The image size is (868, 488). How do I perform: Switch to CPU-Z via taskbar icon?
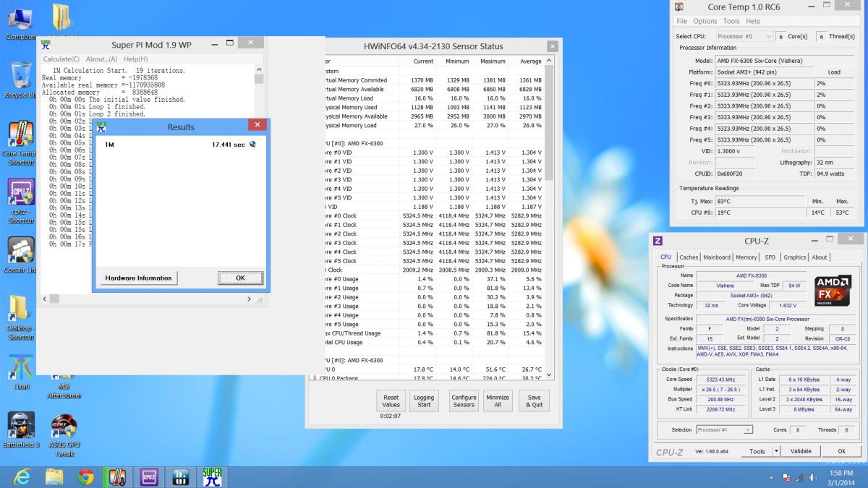pos(149,477)
